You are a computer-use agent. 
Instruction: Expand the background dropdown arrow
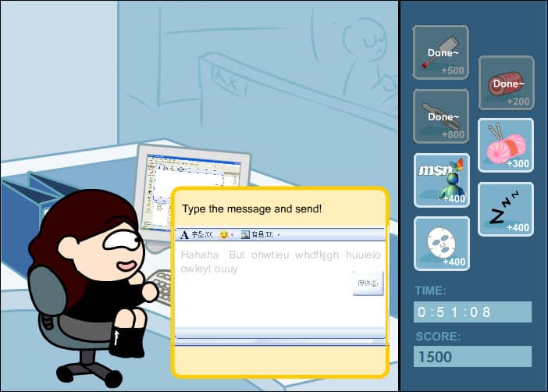pos(279,235)
